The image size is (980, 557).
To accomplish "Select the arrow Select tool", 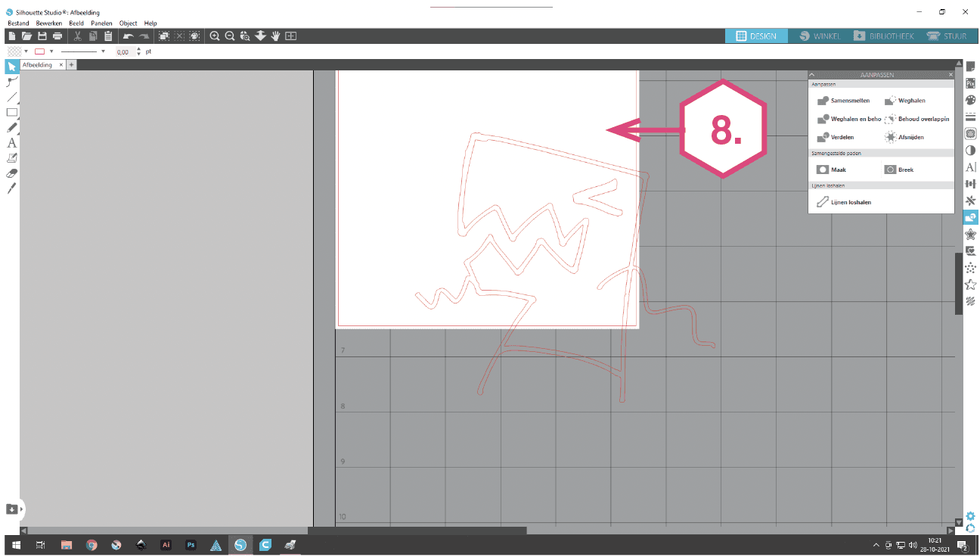I will 12,67.
